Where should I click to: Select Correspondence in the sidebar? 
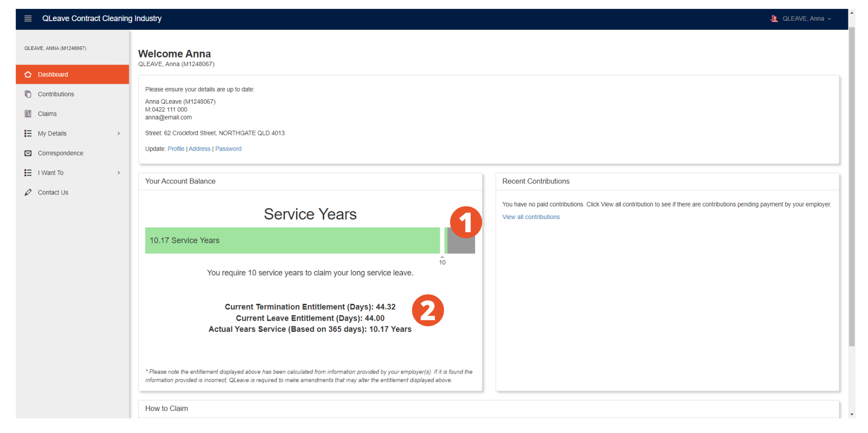click(73, 153)
